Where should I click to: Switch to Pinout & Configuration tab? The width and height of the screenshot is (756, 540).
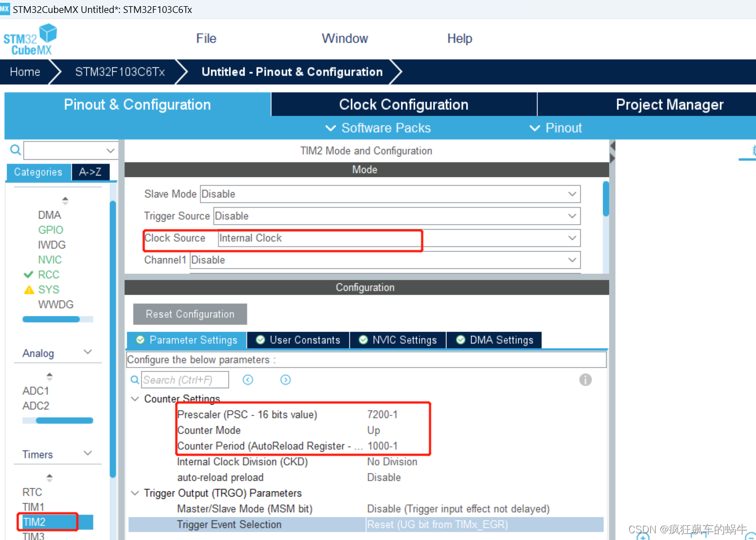[138, 105]
